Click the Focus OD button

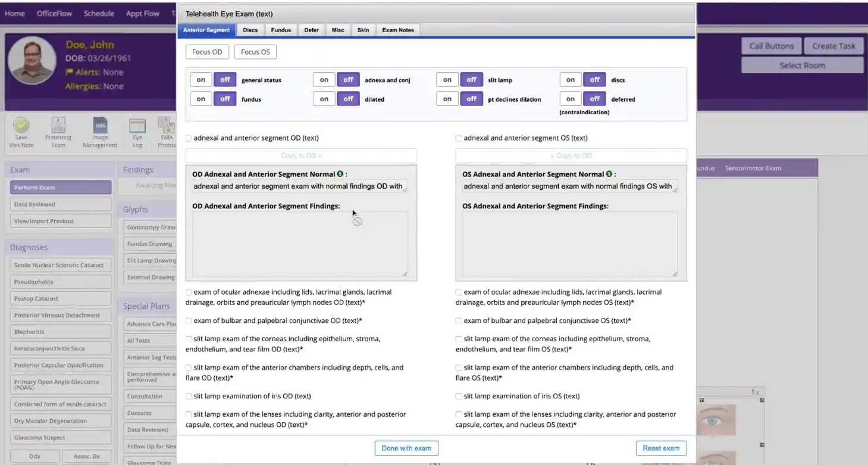(x=207, y=51)
